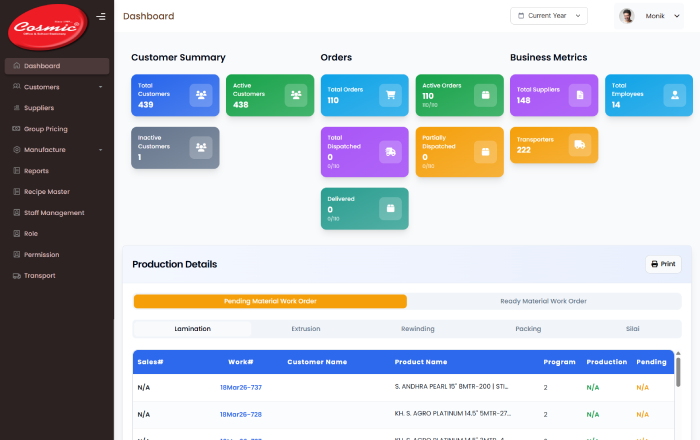The image size is (700, 440).
Task: Click the Total Customers group icon
Action: point(201,95)
